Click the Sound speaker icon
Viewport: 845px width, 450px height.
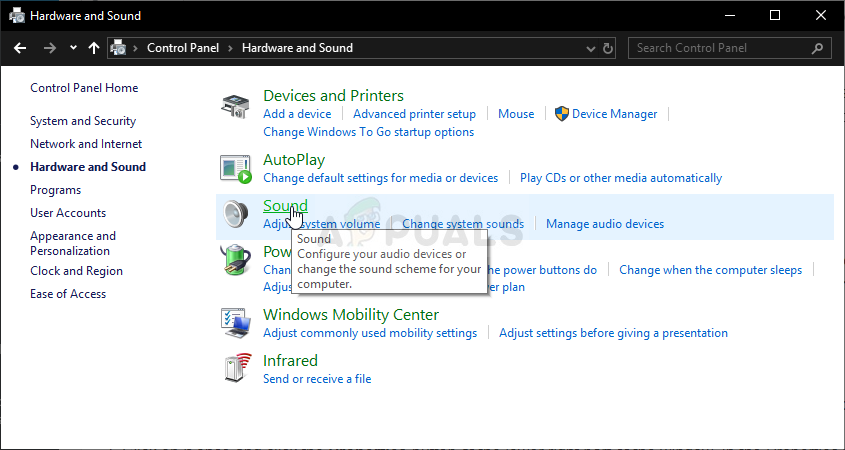coord(235,215)
